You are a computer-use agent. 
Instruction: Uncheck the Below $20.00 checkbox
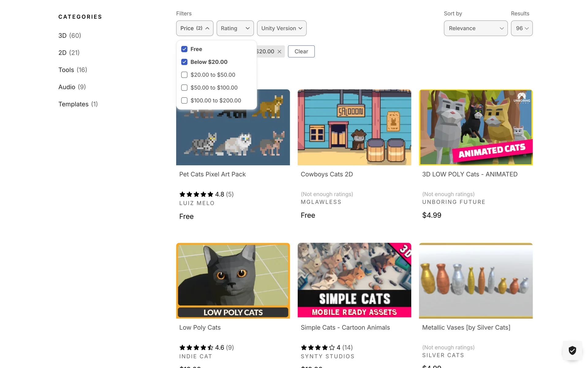pos(184,62)
